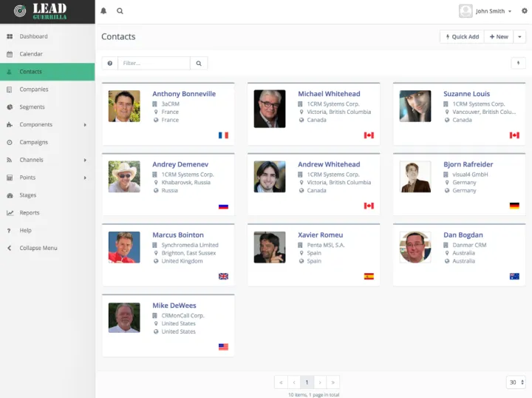Click the Quick Add button
The height and width of the screenshot is (398, 532).
click(x=462, y=36)
